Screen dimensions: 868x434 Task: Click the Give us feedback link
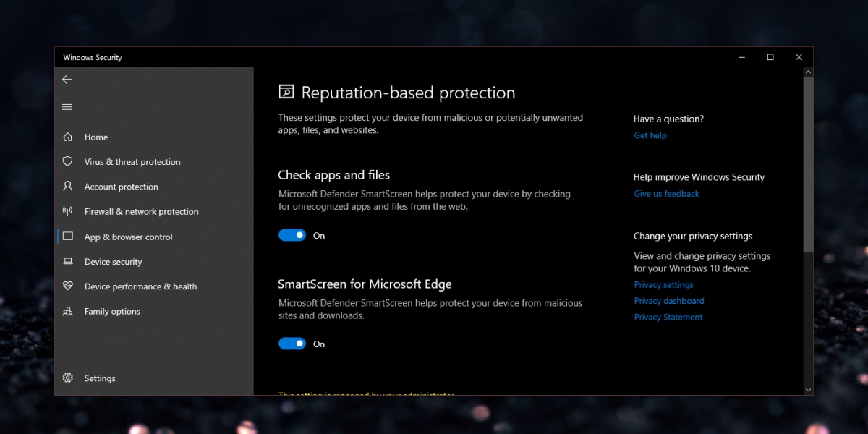[667, 193]
